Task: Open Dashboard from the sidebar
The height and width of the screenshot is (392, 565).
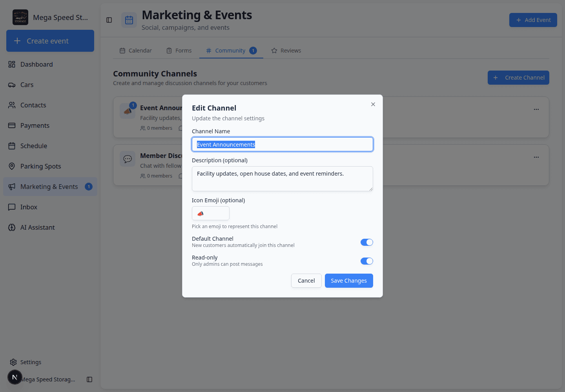Action: point(50,64)
